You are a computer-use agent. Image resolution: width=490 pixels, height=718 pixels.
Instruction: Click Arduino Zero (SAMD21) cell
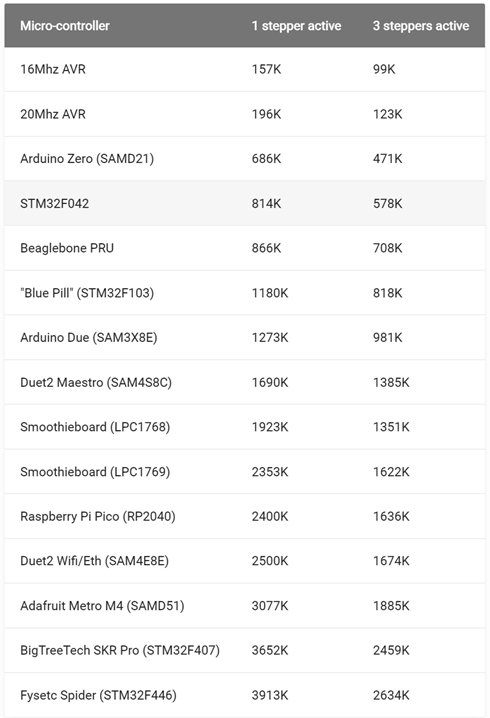pos(87,159)
